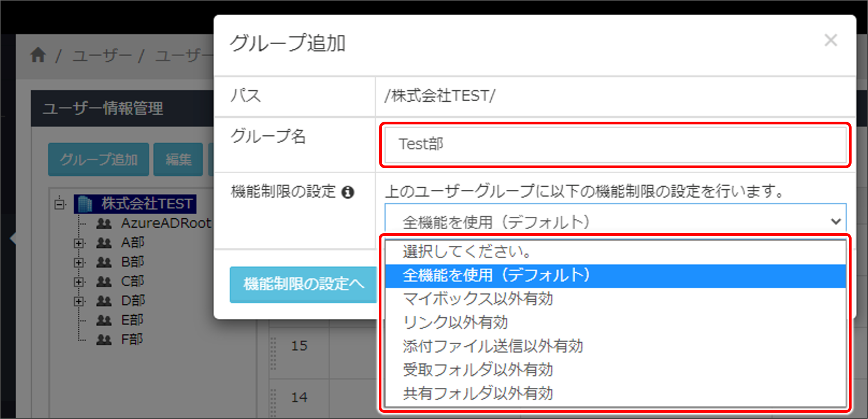The image size is (868, 419).
Task: Expand the B部 tree node
Action: (x=79, y=262)
